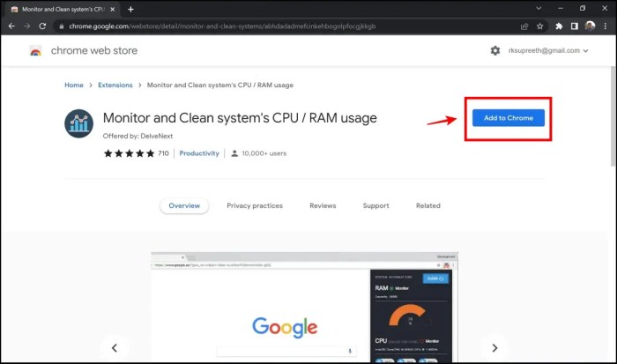Screen dimensions: 617x364
Task: Click 'Offered by: DelveNext' text
Action: pyautogui.click(x=138, y=136)
